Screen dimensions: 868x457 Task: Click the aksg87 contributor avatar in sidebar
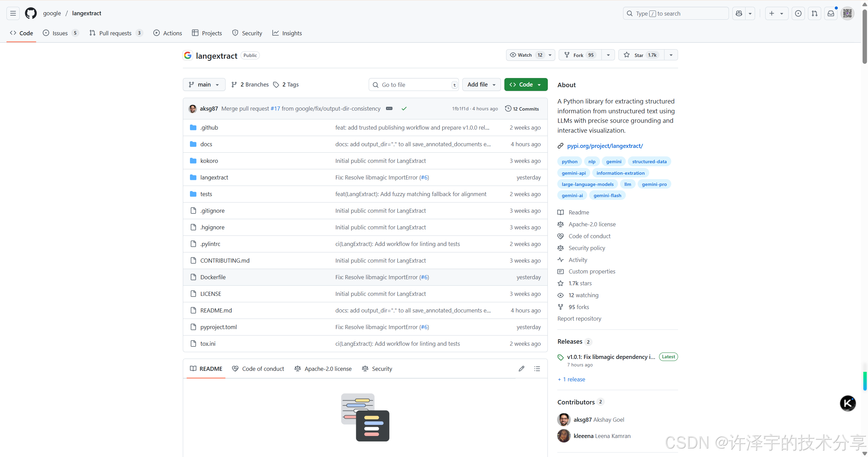pos(564,420)
